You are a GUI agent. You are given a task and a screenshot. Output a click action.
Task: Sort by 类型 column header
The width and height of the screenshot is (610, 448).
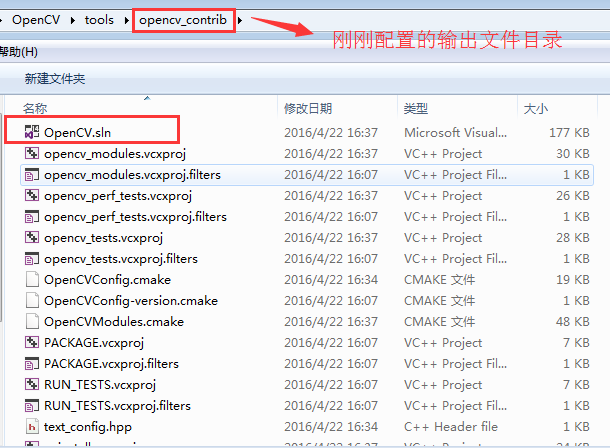[416, 108]
